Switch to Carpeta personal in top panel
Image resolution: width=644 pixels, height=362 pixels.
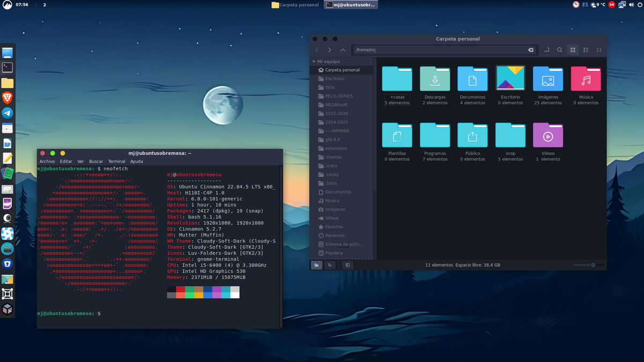click(295, 5)
